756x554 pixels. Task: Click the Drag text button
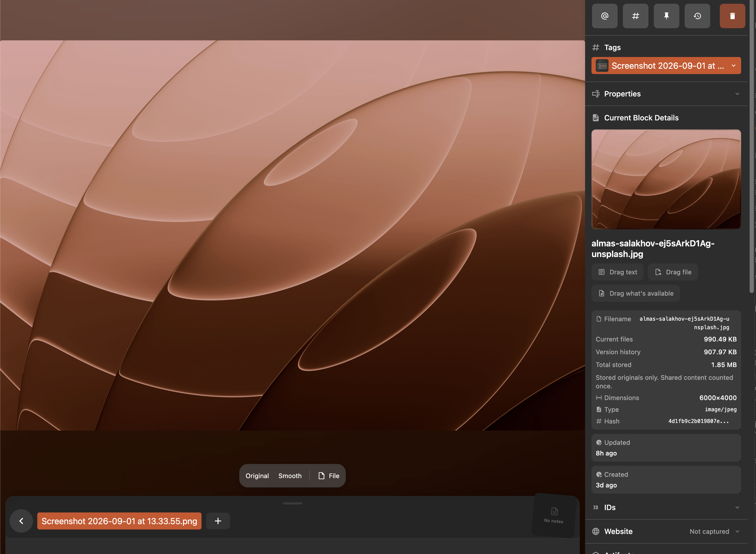pyautogui.click(x=618, y=272)
